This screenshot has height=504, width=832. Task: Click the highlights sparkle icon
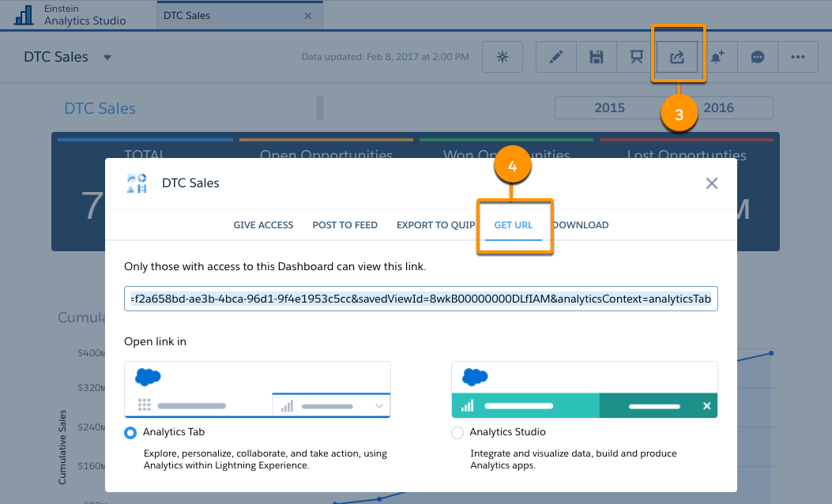(502, 57)
